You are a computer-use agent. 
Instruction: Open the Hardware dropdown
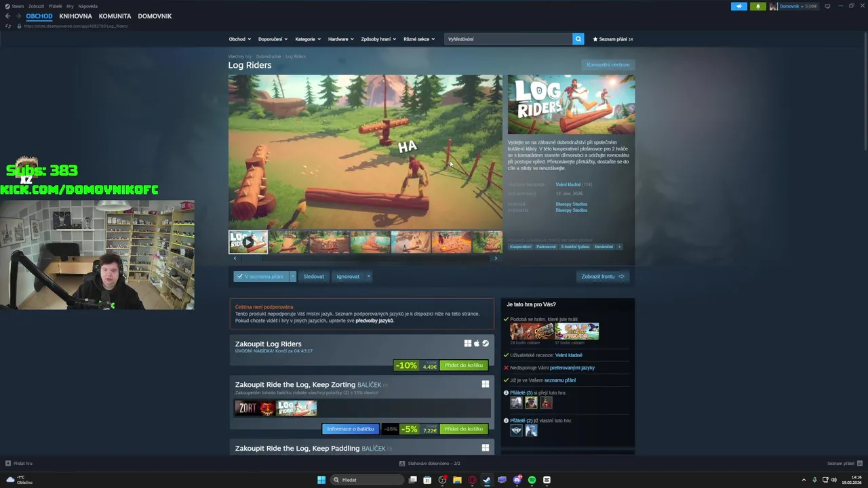(x=340, y=39)
